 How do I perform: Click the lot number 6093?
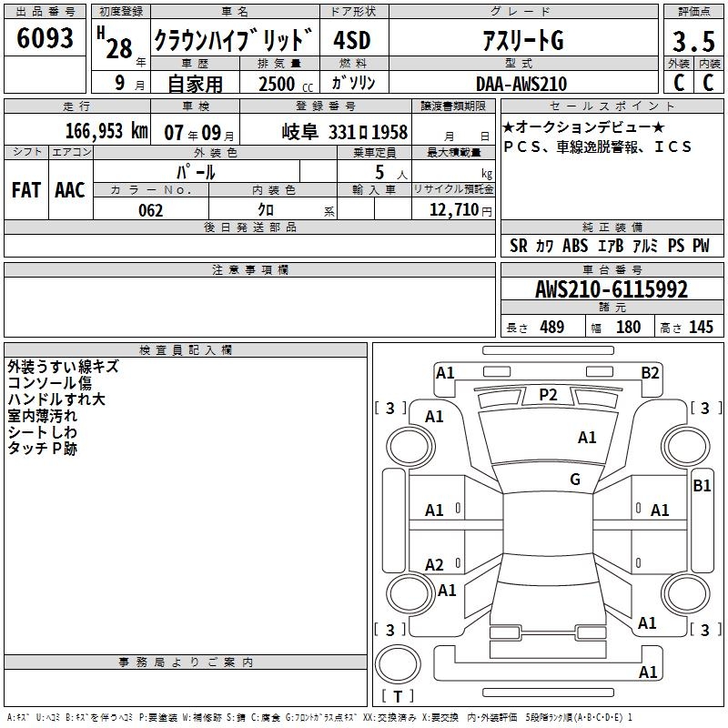[45, 38]
